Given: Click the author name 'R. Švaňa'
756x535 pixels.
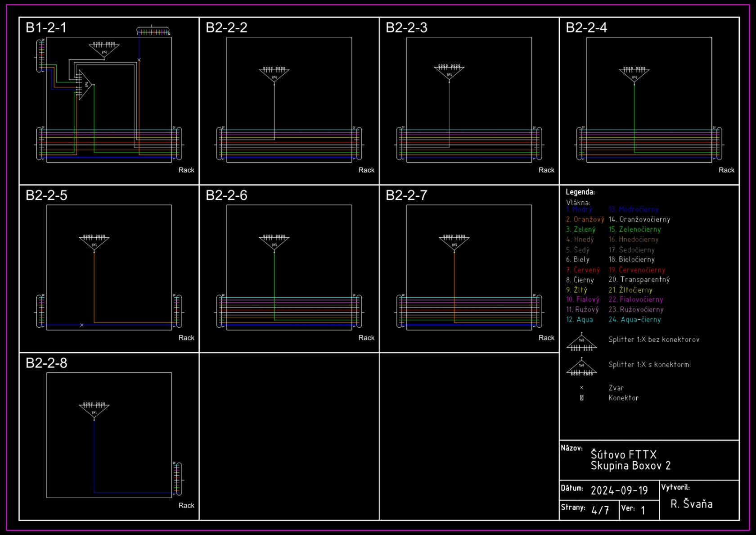Looking at the screenshot, I should [691, 504].
